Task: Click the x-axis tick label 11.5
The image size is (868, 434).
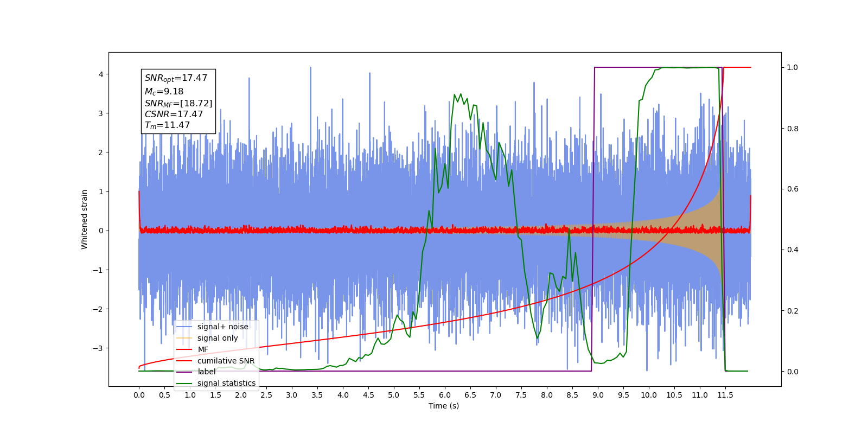Action: pos(725,395)
